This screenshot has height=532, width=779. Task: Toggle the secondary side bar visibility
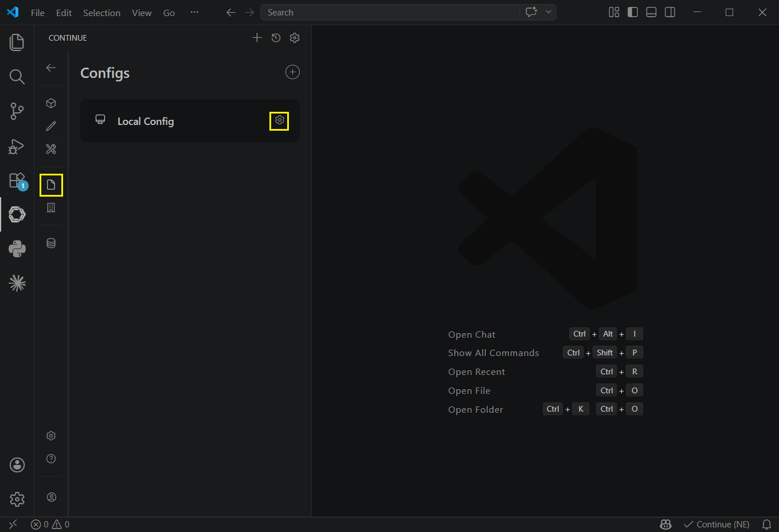tap(670, 13)
